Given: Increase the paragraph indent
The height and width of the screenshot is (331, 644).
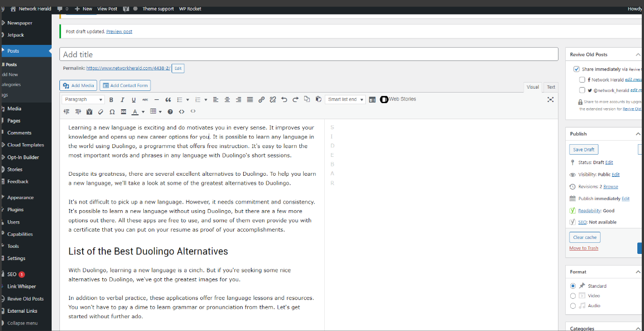Looking at the screenshot, I should [x=78, y=111].
